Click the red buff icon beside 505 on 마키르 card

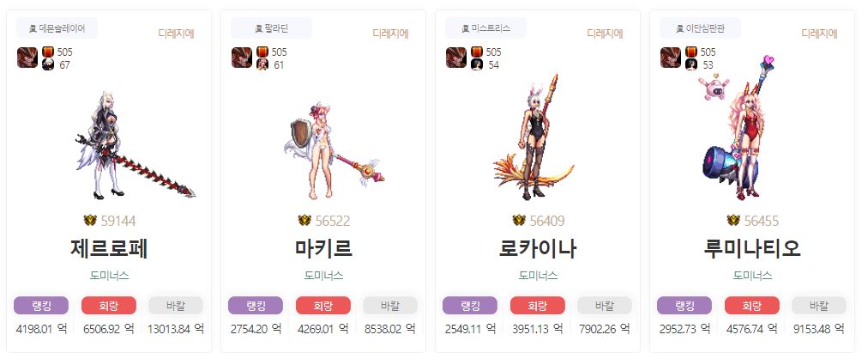[262, 52]
